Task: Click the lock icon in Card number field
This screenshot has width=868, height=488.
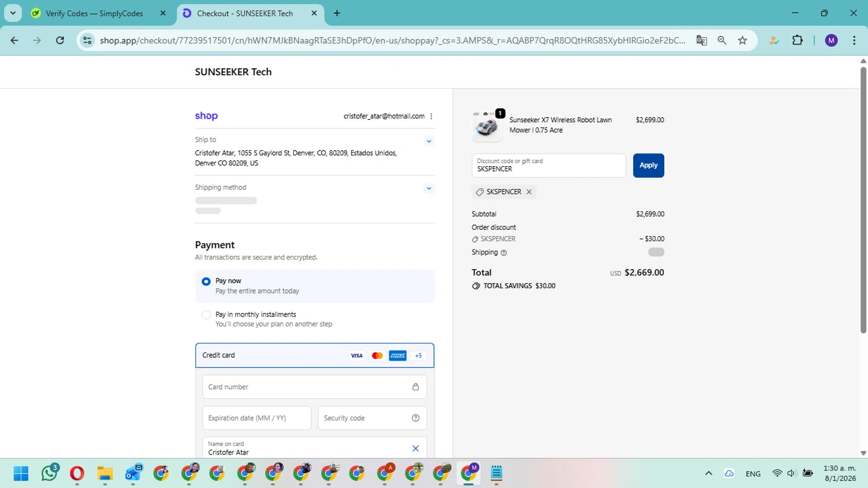Action: click(x=415, y=387)
